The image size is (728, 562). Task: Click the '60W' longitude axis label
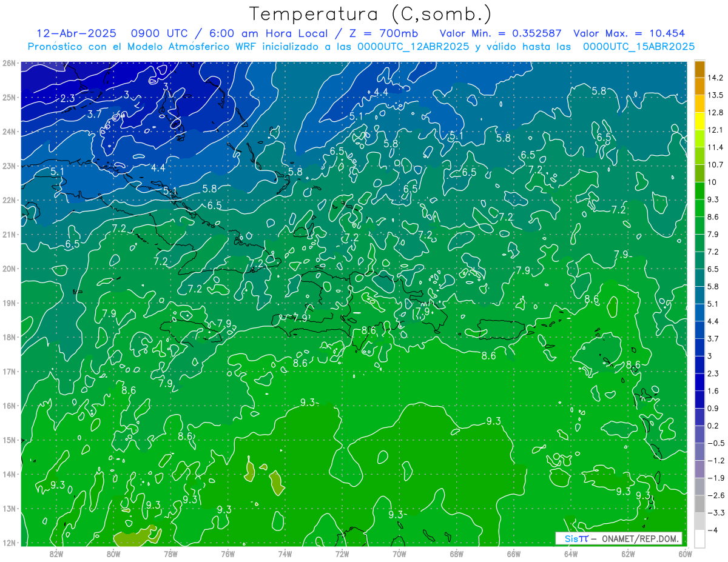686,553
